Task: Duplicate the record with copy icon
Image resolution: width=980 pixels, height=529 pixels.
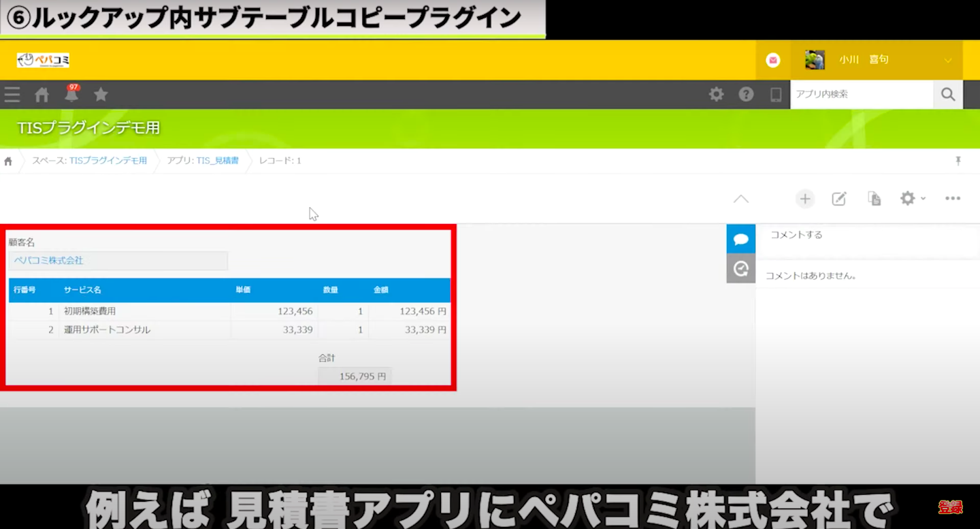Action: pyautogui.click(x=874, y=199)
